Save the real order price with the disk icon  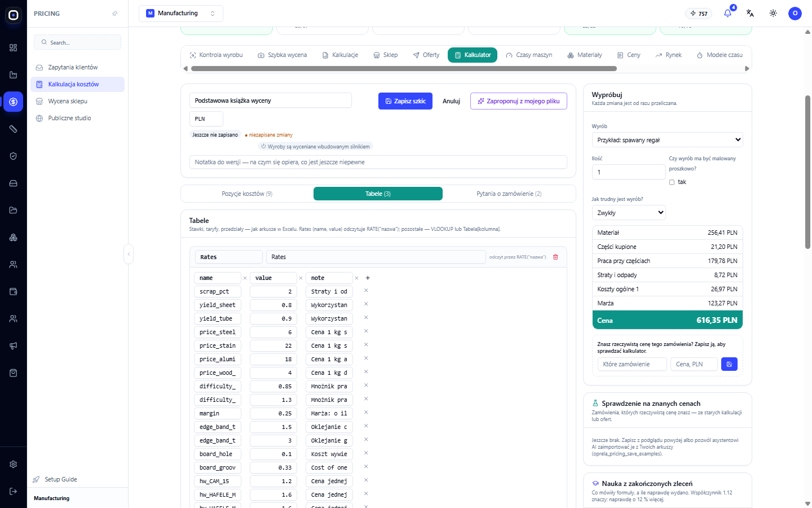pos(729,364)
